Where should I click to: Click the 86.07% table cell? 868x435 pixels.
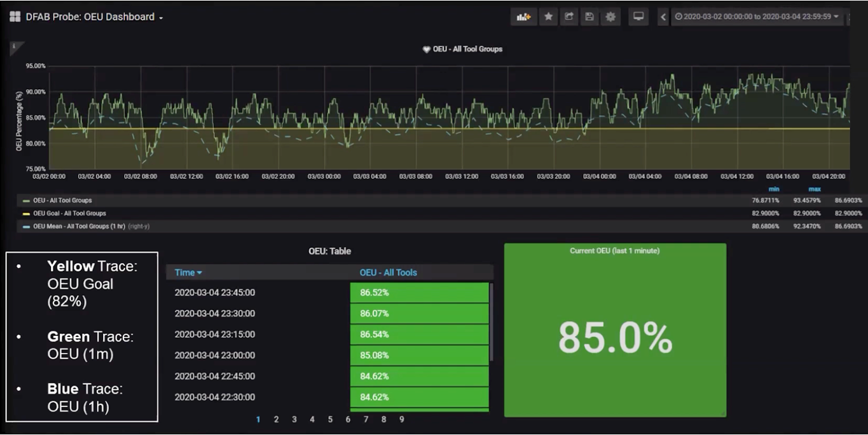[419, 314]
